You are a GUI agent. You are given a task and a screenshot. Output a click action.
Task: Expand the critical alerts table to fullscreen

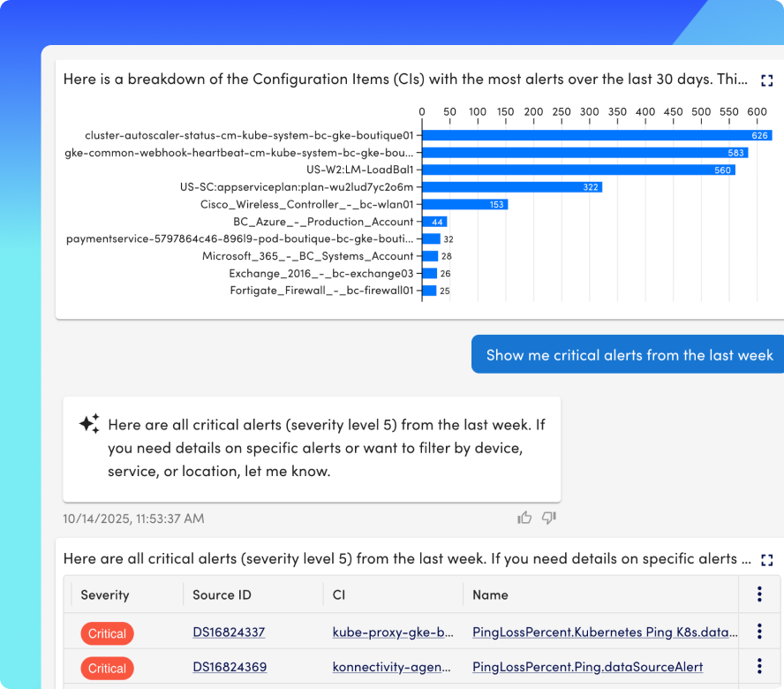(x=766, y=560)
